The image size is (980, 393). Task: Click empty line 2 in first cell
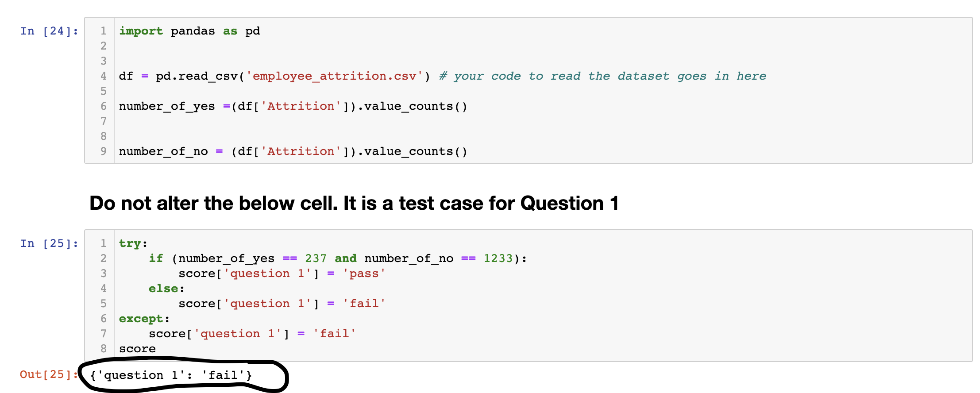[544, 46]
